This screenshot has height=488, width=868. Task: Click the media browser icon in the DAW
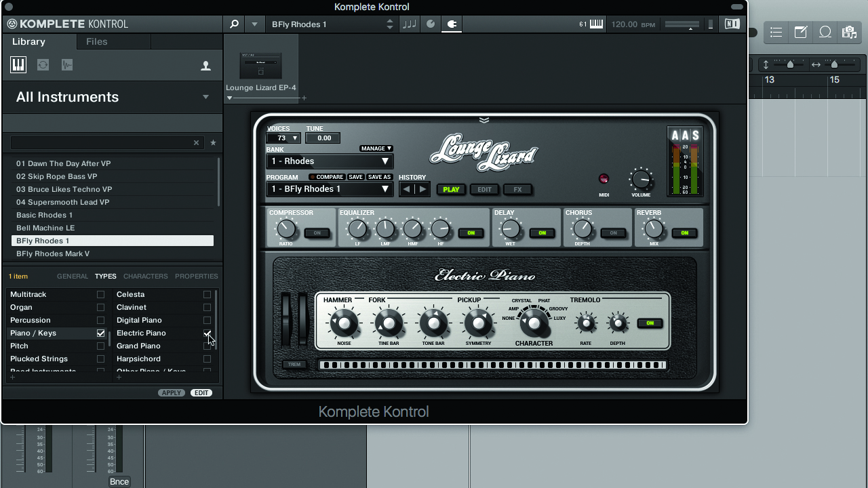(849, 33)
